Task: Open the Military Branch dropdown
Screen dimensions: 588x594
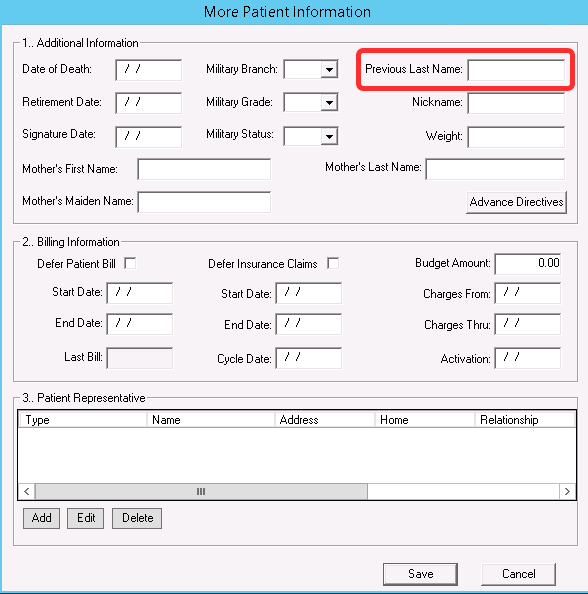Action: (329, 70)
